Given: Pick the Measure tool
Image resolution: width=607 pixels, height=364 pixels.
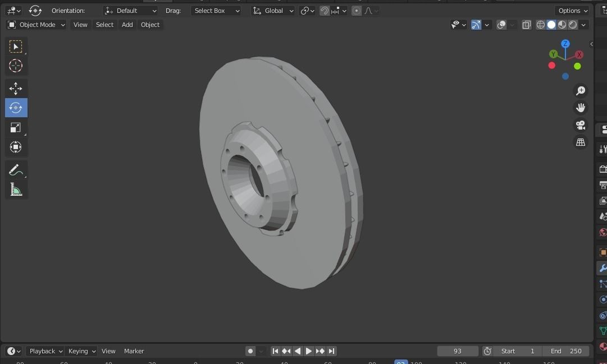Looking at the screenshot, I should pyautogui.click(x=16, y=189).
